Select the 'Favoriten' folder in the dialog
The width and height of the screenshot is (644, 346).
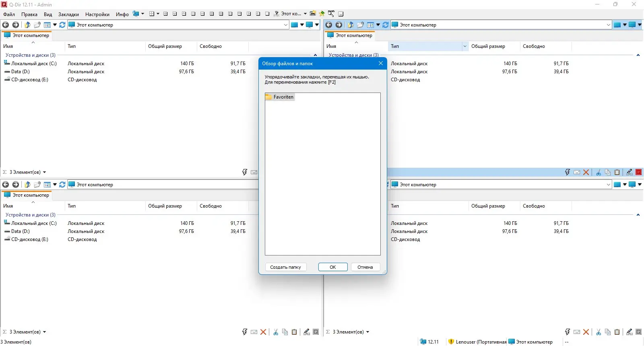point(280,97)
